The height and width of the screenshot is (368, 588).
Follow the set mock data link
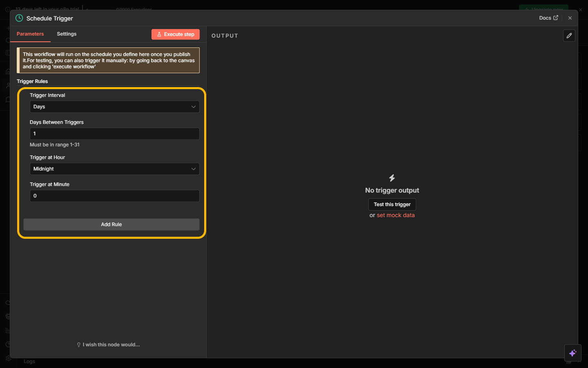tap(395, 215)
